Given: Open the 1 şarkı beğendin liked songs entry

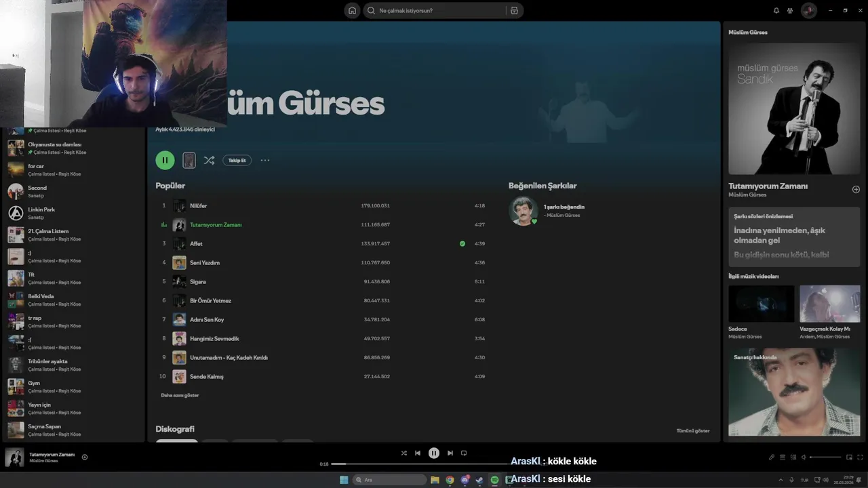Looking at the screenshot, I should [564, 207].
